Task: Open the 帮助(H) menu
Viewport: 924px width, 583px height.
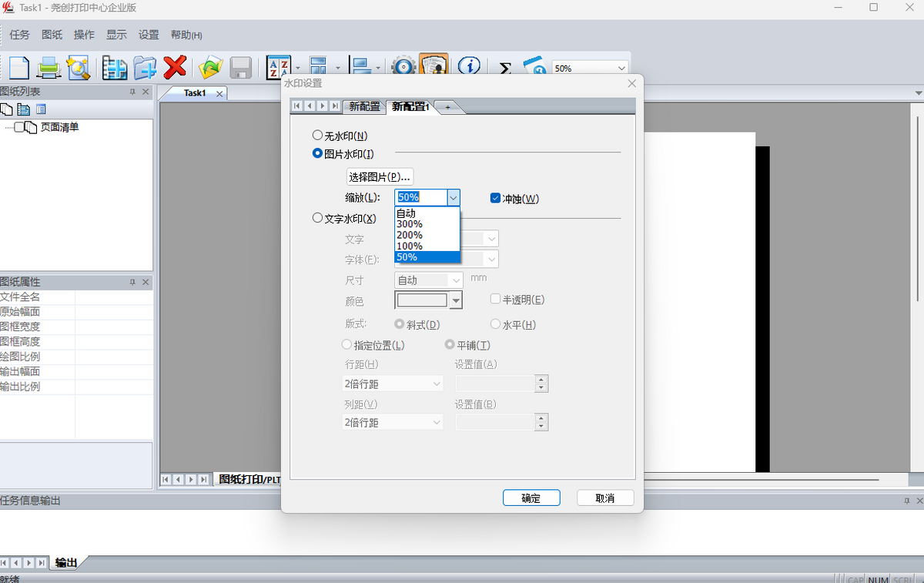Action: coord(186,35)
